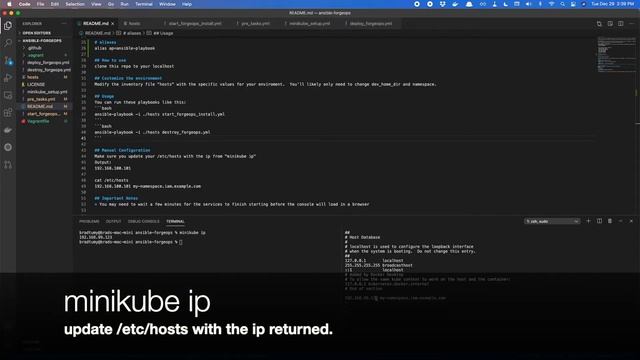Open the File menu
640x360 pixels.
[40, 4]
